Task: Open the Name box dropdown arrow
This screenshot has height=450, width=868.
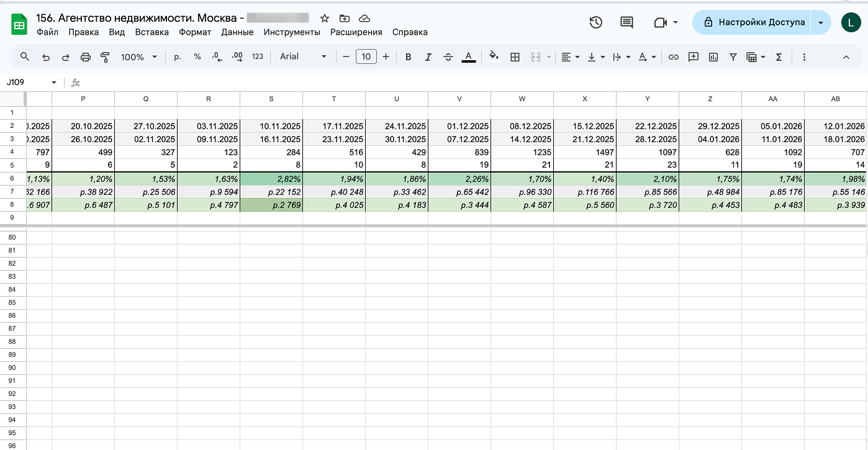Action: point(54,83)
